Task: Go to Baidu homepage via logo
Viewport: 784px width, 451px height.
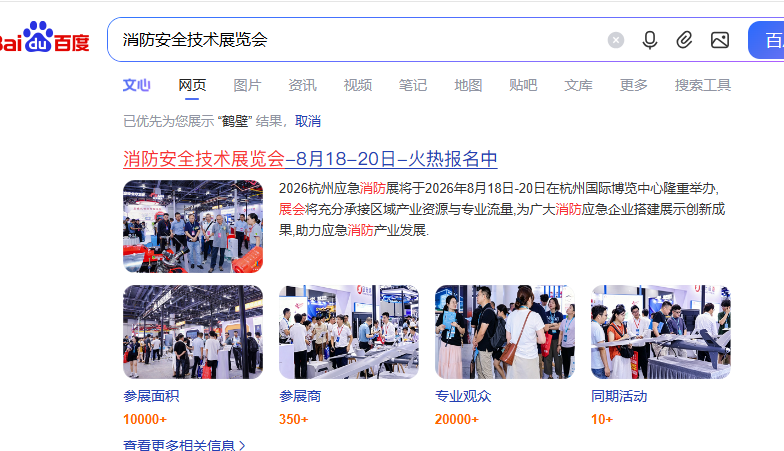Action: pyautogui.click(x=45, y=38)
